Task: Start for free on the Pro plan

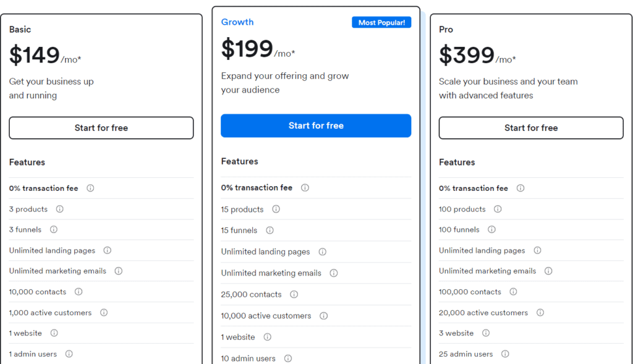Action: [x=530, y=128]
